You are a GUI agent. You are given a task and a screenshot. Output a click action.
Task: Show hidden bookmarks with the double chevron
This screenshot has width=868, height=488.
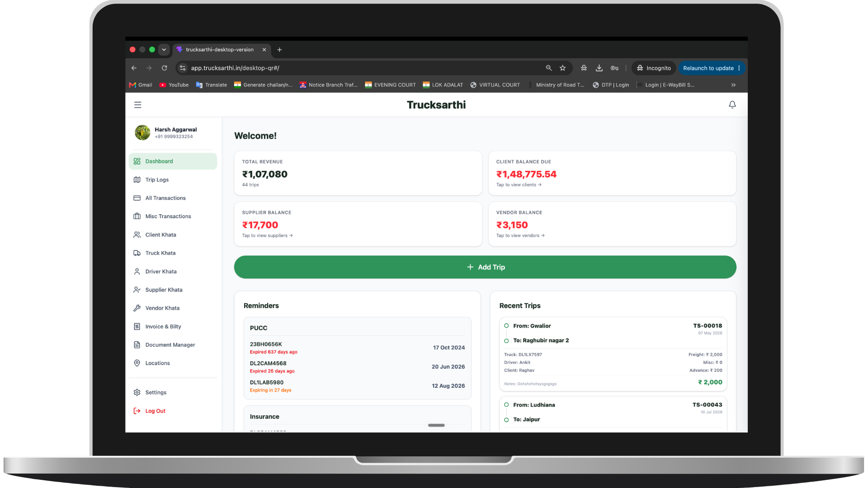[x=733, y=85]
